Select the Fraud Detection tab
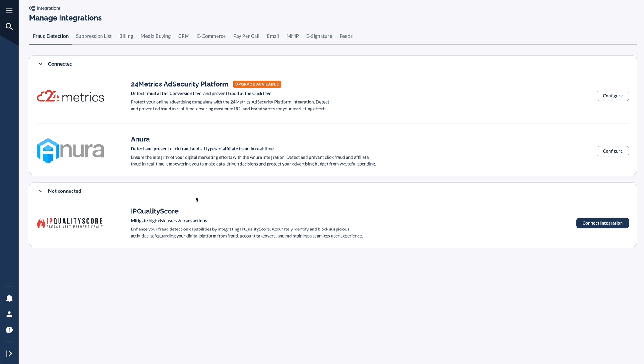 51,36
